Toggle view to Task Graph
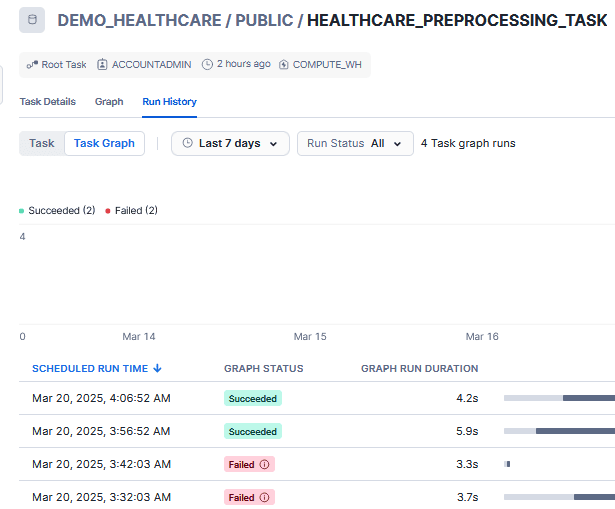615x509 pixels. [x=104, y=143]
